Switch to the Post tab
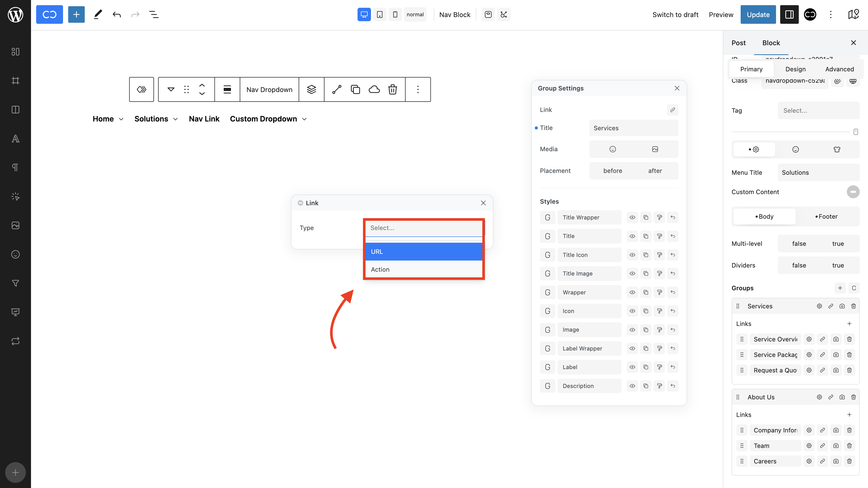The width and height of the screenshot is (868, 488). 738,43
